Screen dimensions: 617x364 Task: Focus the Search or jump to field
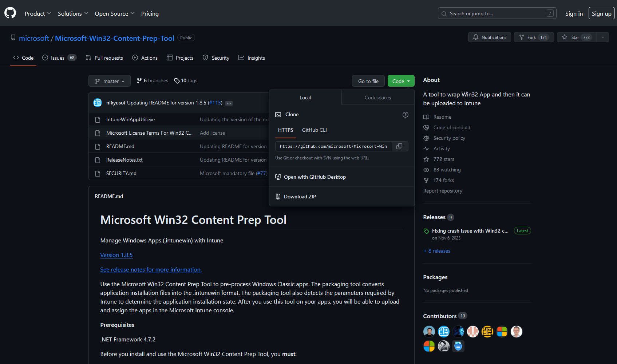tap(497, 13)
